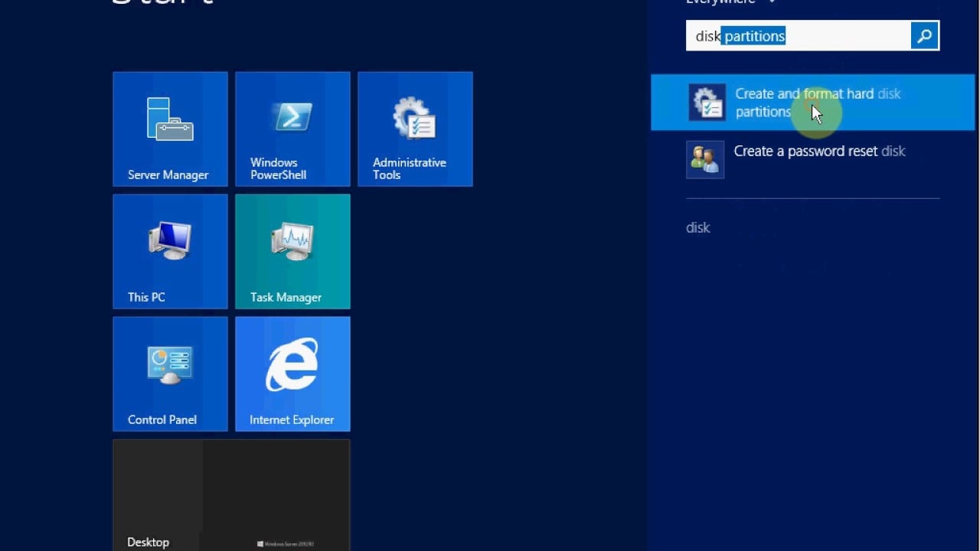Viewport: 980px width, 551px height.
Task: Launch Internet Explorer
Action: (x=292, y=373)
